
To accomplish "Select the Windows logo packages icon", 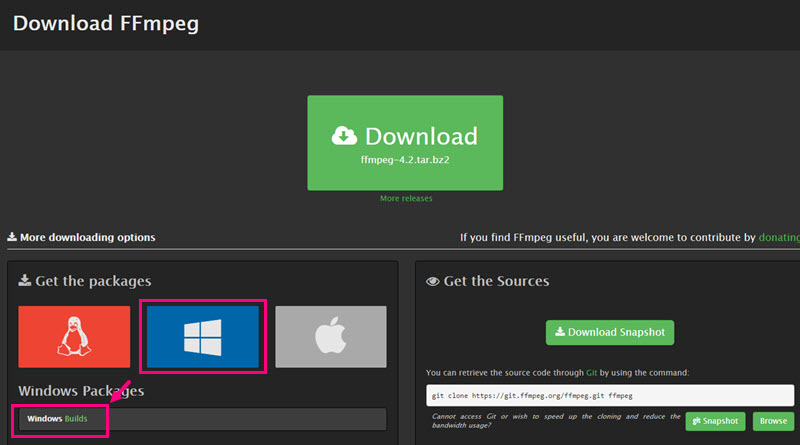I will tap(203, 337).
